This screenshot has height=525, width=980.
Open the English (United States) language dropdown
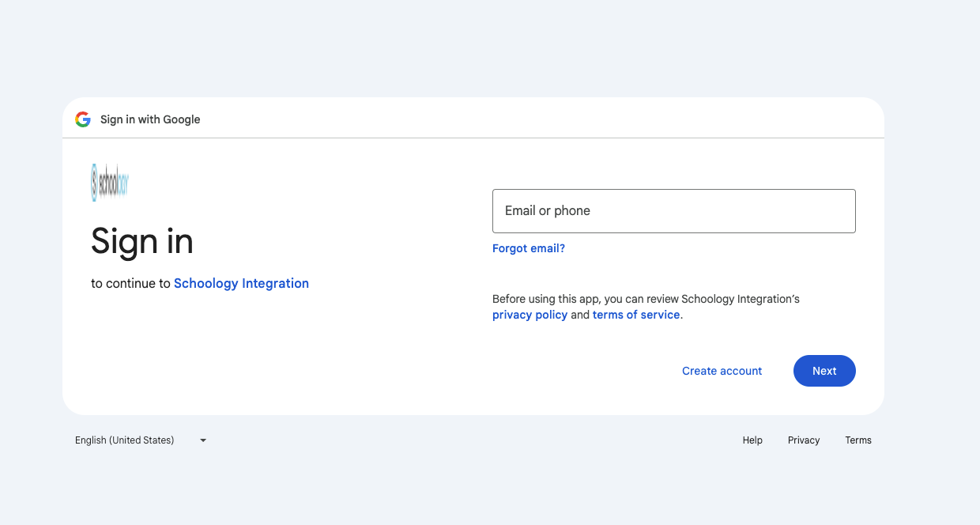point(141,440)
